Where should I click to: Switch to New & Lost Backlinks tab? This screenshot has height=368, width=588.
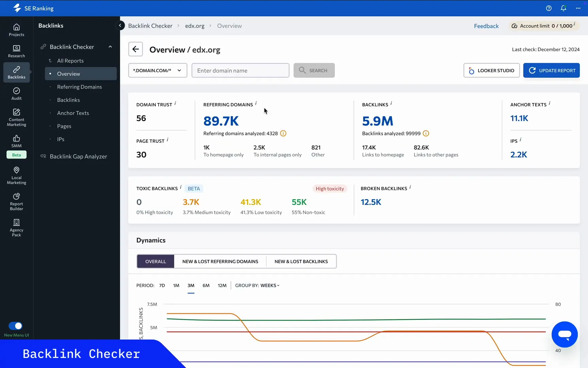click(x=301, y=261)
